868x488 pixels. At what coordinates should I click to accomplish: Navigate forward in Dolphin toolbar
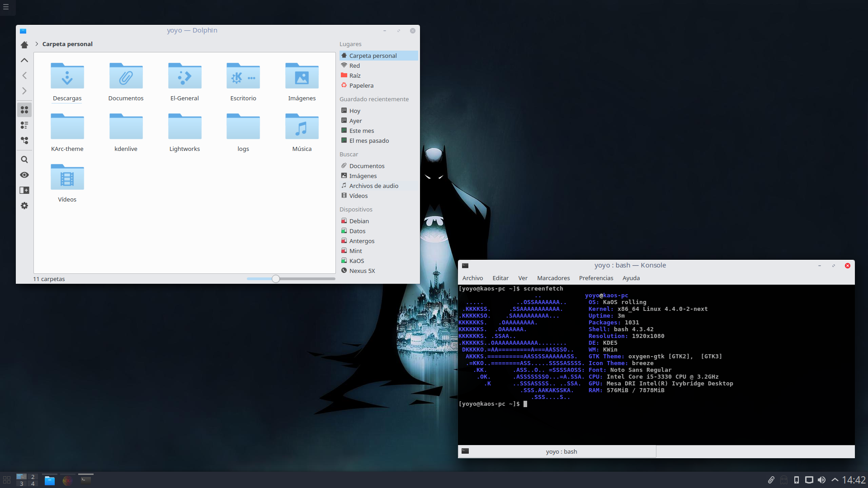click(24, 91)
